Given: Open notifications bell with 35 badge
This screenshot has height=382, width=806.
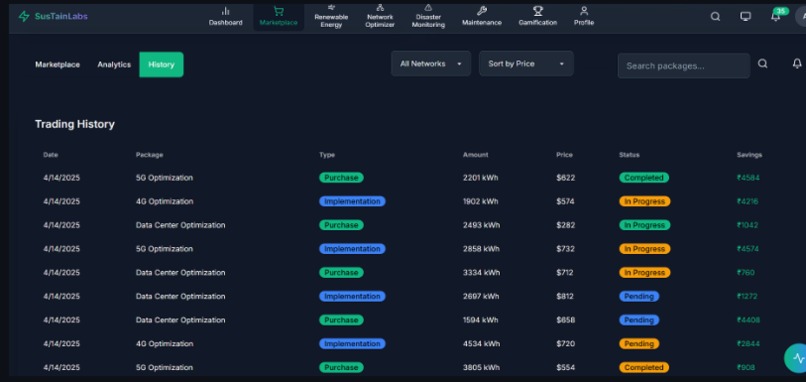Looking at the screenshot, I should click(776, 16).
